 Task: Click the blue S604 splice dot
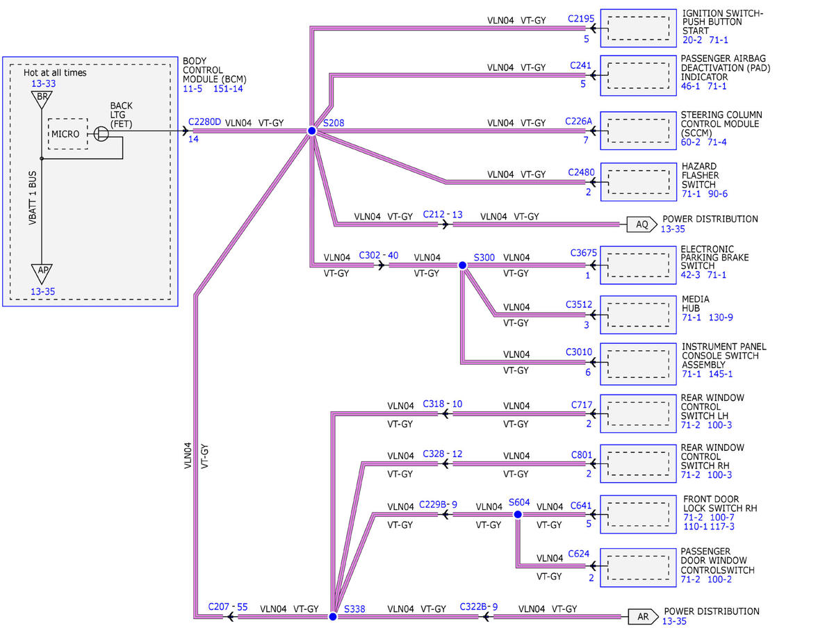tap(517, 514)
